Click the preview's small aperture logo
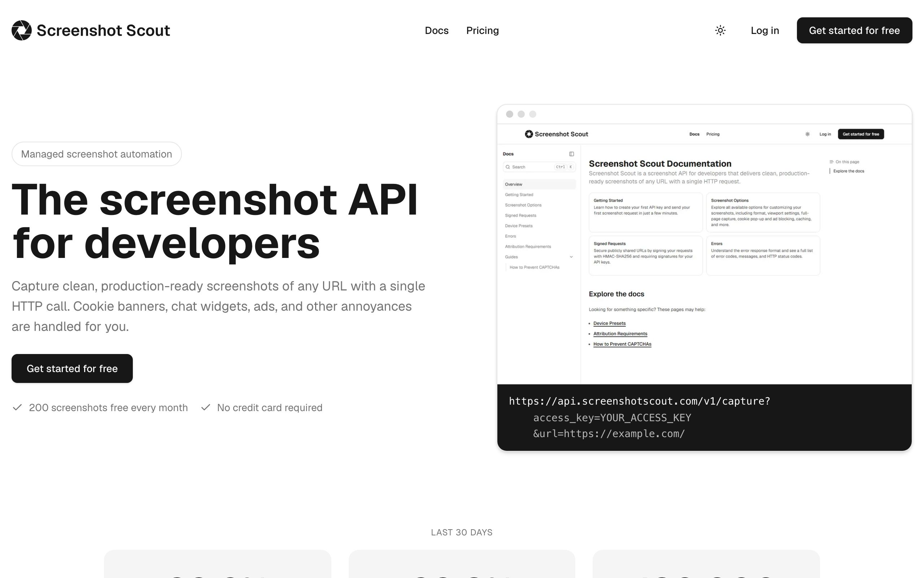This screenshot has width=924, height=578. pyautogui.click(x=528, y=134)
